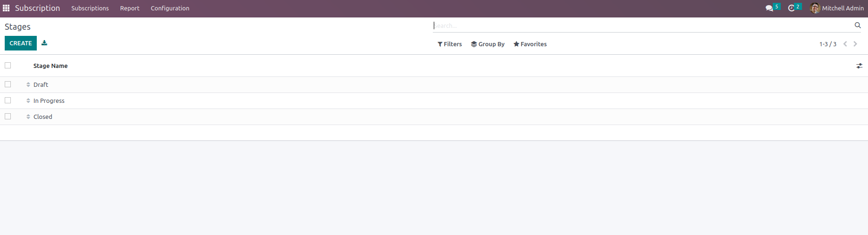Click the drag handle beside In Progress
This screenshot has height=235, width=868.
28,101
